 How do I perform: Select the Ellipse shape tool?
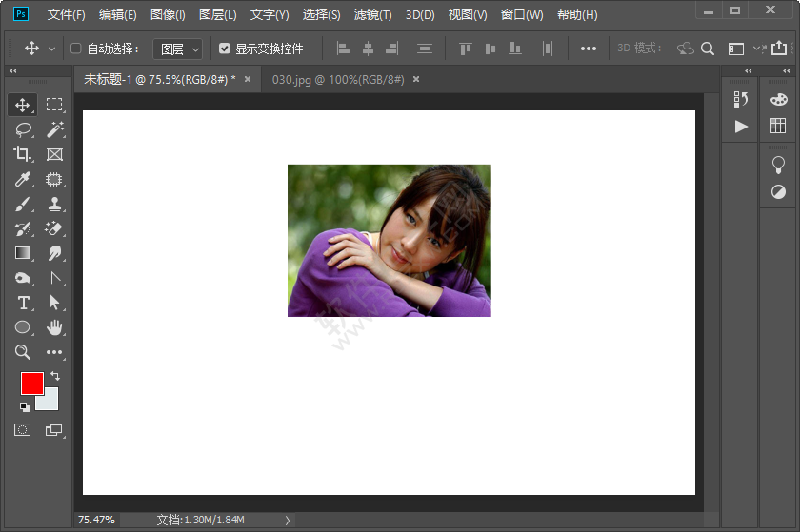pyautogui.click(x=23, y=327)
